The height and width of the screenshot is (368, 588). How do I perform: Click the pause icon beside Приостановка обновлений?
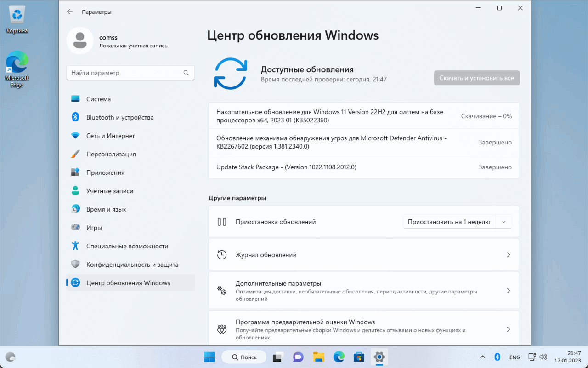point(222,222)
